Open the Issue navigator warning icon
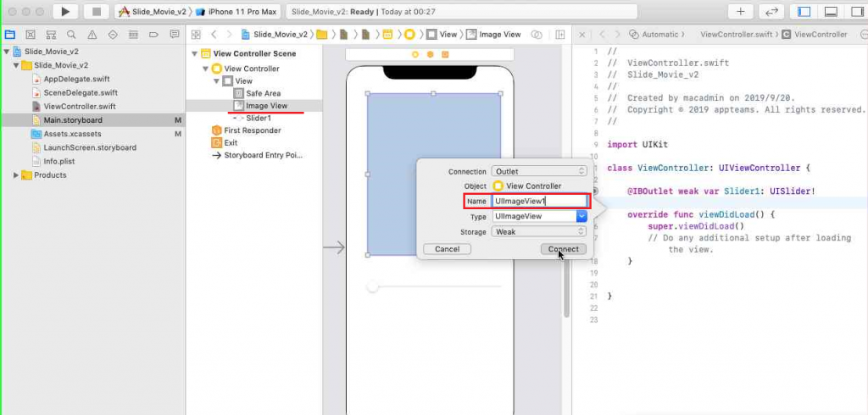This screenshot has height=415, width=868. 92,35
